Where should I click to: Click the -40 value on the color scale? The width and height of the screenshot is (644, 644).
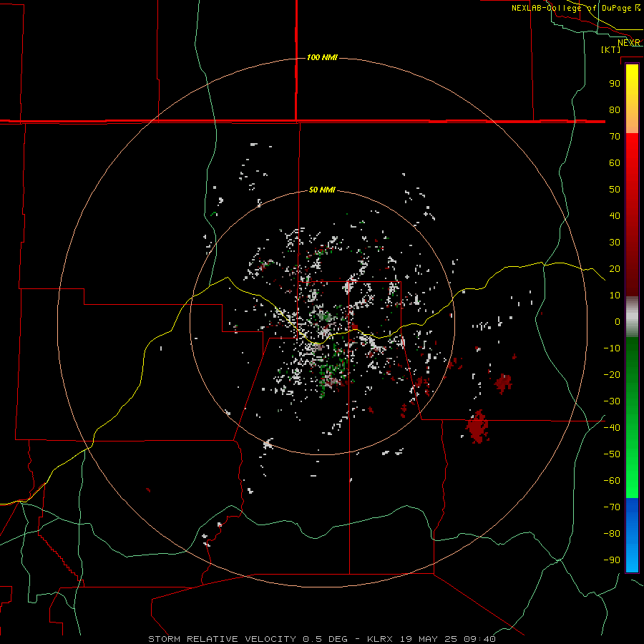[x=612, y=428]
